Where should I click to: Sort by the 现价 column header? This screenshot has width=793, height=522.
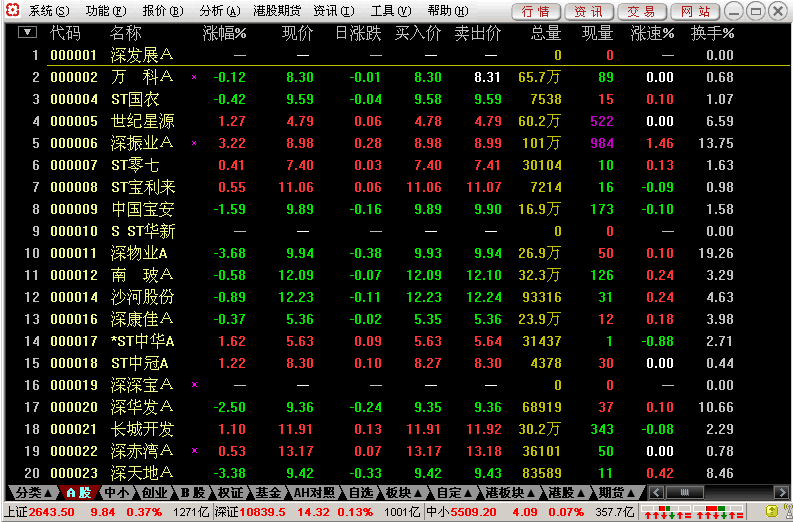[298, 33]
